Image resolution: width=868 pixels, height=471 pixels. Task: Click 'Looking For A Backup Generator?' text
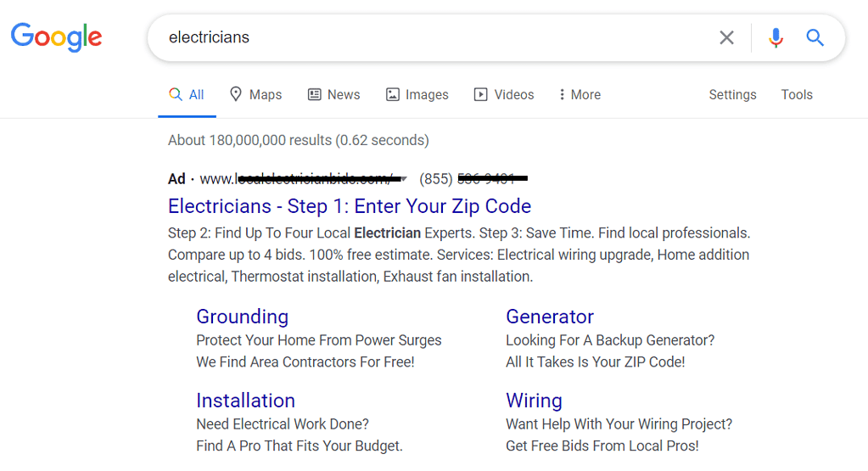click(610, 340)
